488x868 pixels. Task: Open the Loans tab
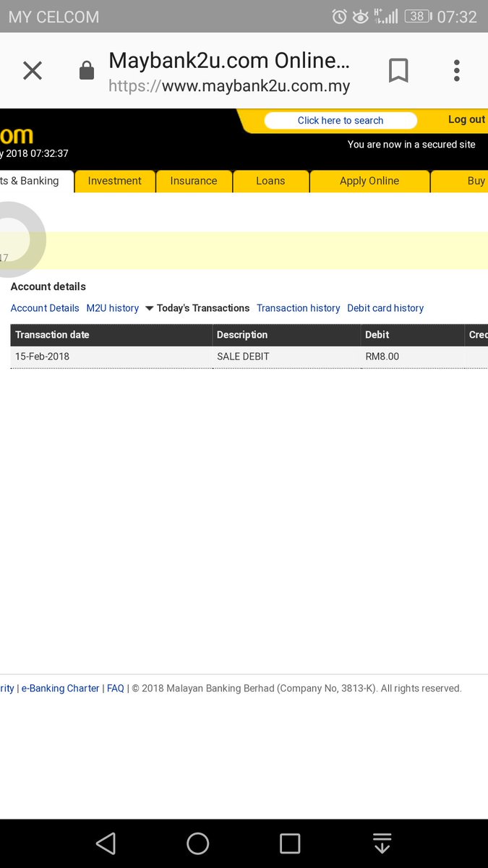click(270, 181)
